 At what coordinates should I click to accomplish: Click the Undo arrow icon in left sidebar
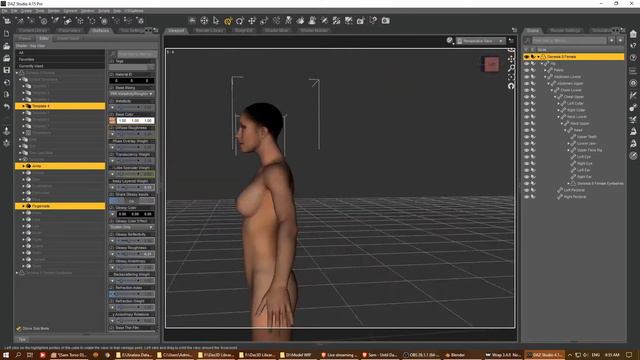(x=7, y=107)
